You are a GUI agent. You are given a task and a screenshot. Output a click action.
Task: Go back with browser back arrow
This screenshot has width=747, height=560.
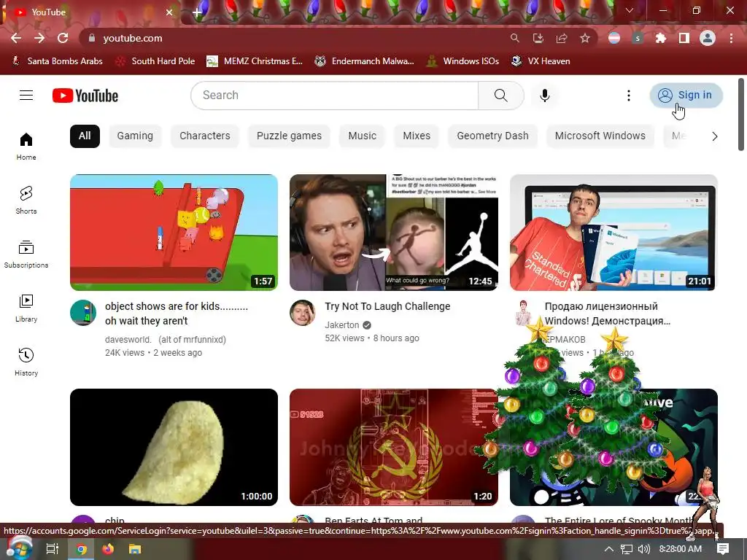click(x=16, y=38)
